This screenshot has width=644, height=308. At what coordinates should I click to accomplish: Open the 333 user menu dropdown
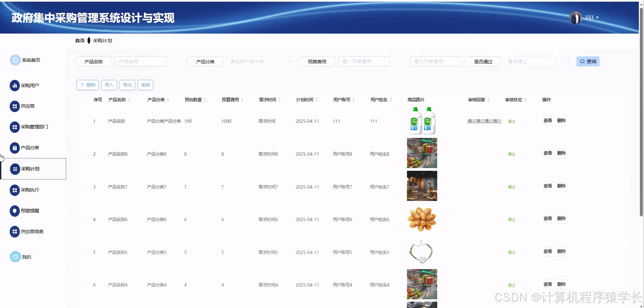591,17
